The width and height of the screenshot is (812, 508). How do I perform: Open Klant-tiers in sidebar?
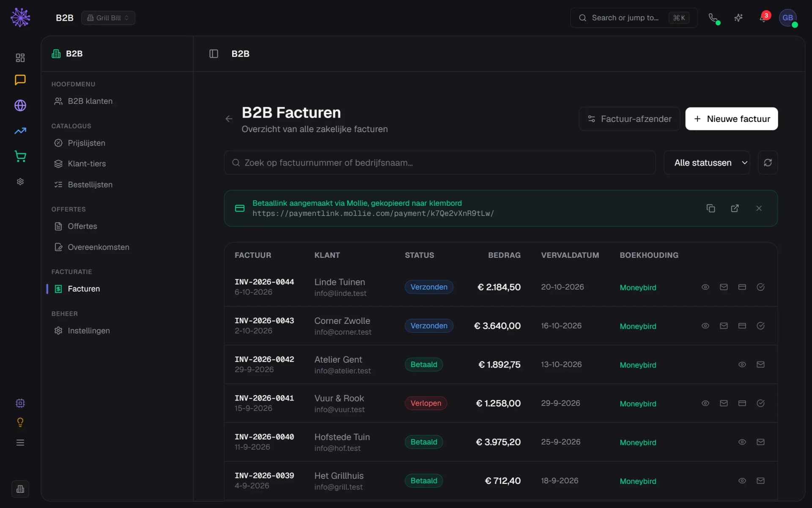pos(117,164)
